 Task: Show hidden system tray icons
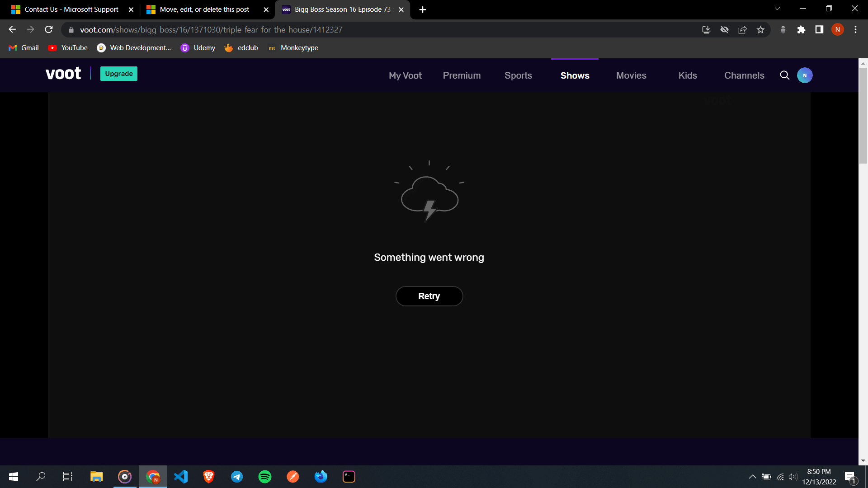click(x=752, y=477)
